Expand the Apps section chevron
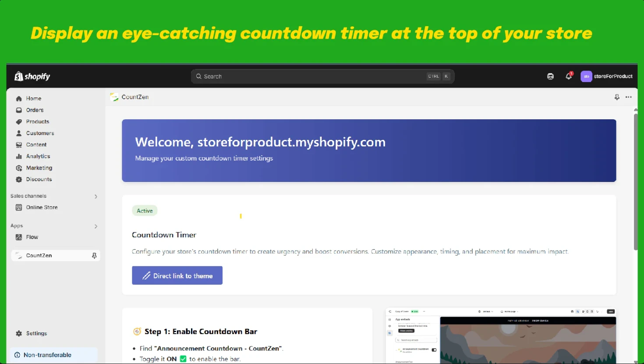 (x=96, y=226)
